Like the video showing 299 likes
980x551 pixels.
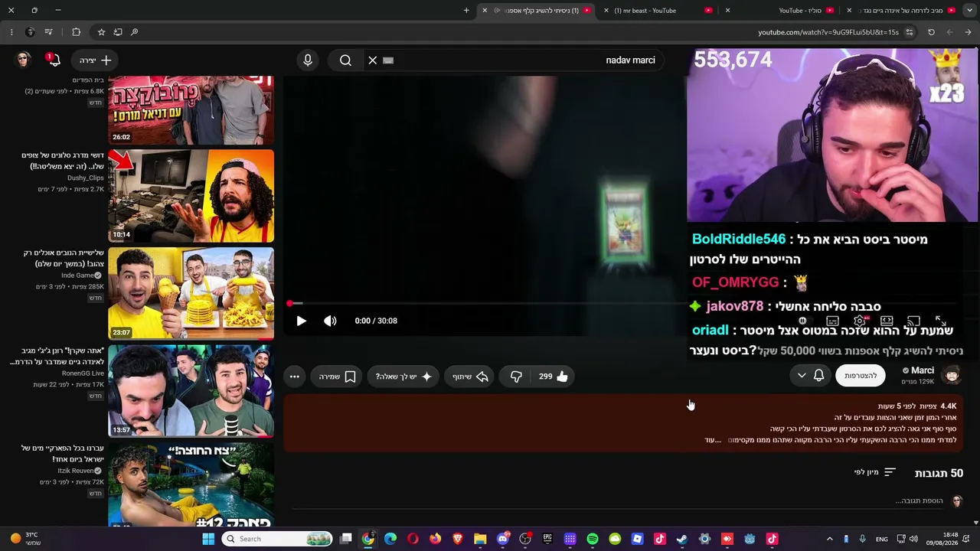[x=553, y=377]
